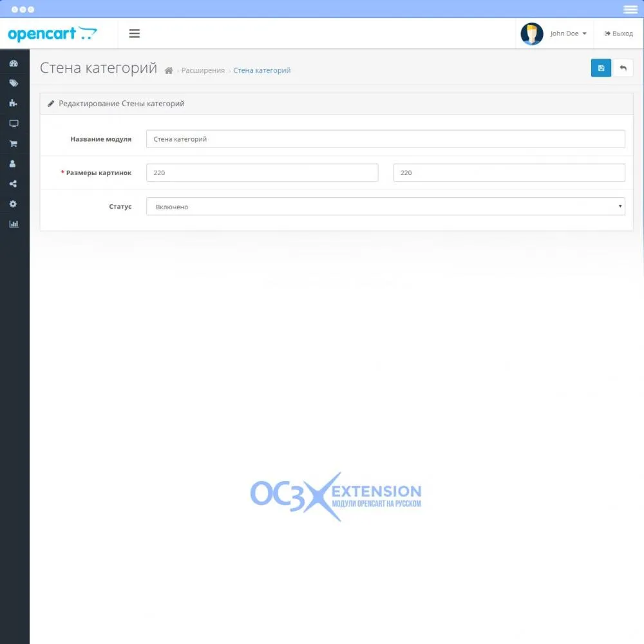644x644 pixels.
Task: Toggle the sidebar with hamburger icon
Action: click(x=135, y=33)
